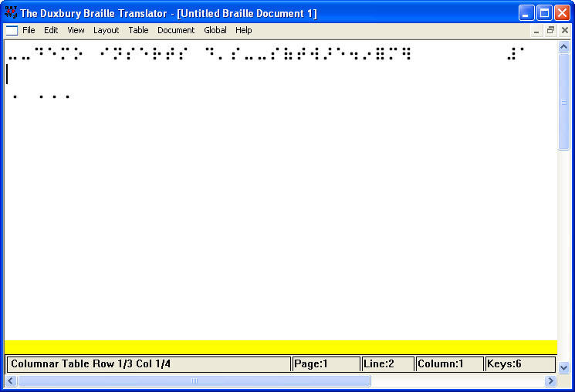Open the View menu

coord(76,30)
